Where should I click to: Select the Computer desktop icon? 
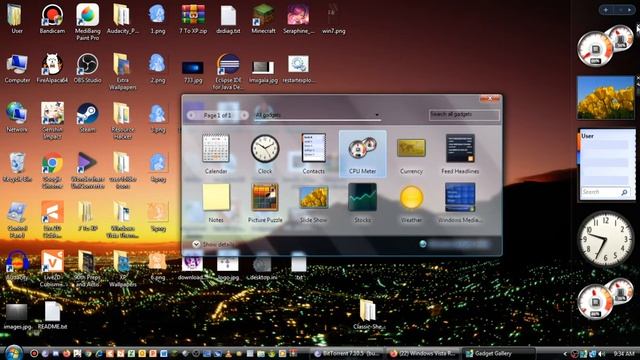pos(17,68)
